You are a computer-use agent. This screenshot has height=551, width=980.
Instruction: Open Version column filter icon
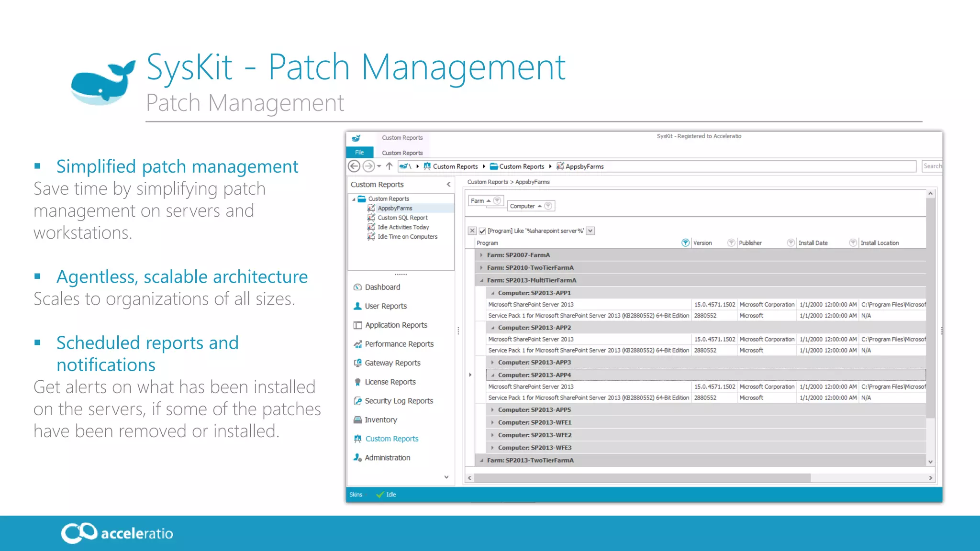coord(731,242)
